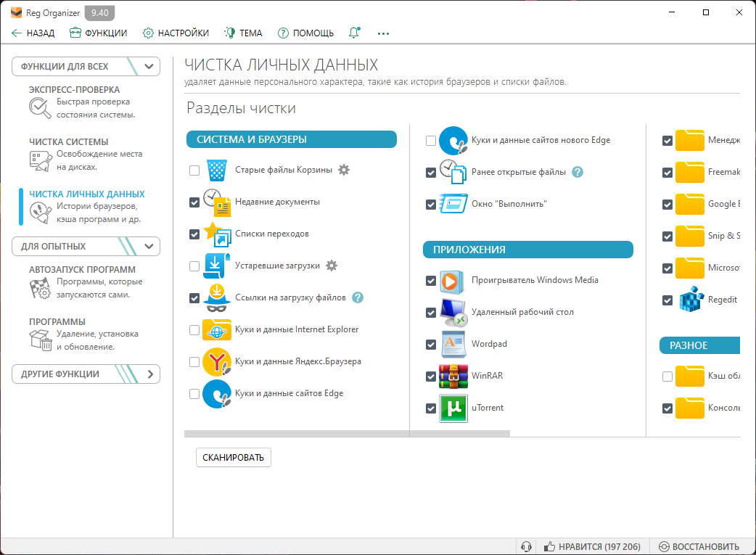Uncheck the Regedit checkbox

click(667, 300)
